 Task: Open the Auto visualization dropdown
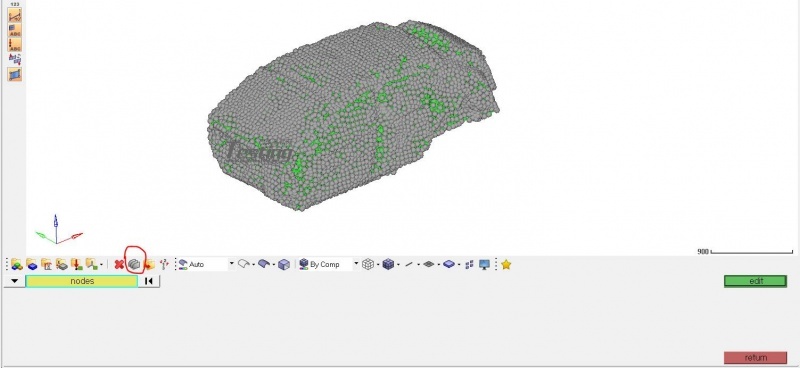(x=231, y=264)
